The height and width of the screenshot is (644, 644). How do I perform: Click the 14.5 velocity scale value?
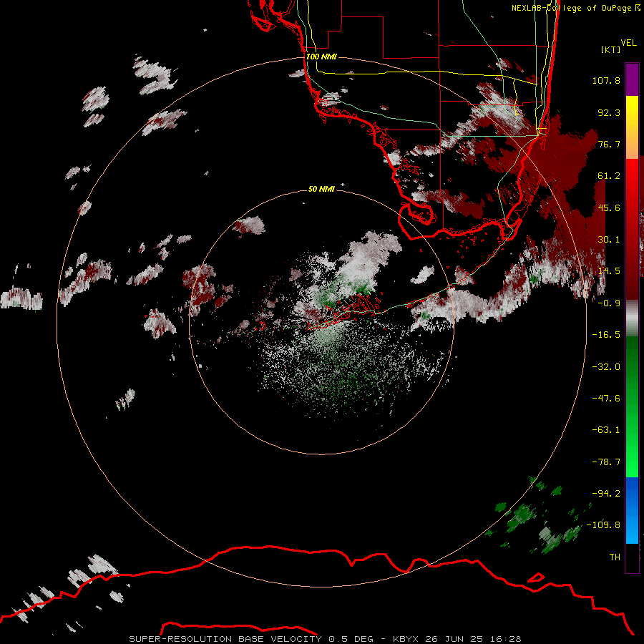[609, 271]
